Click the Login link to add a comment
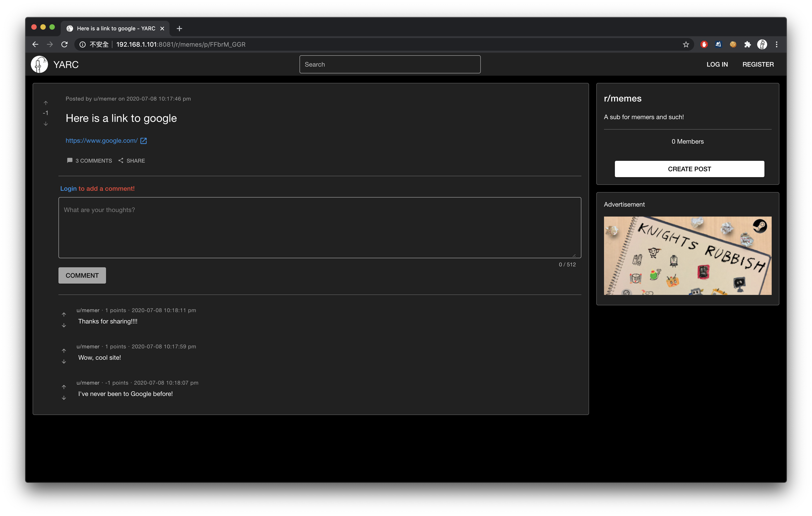Image resolution: width=812 pixels, height=516 pixels. [x=68, y=189]
